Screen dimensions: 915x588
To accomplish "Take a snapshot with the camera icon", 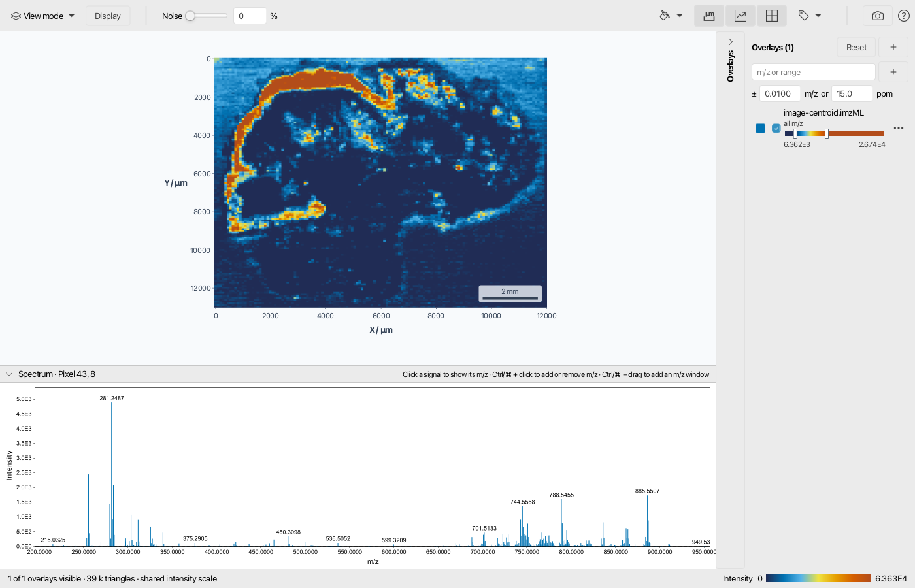I will click(878, 16).
